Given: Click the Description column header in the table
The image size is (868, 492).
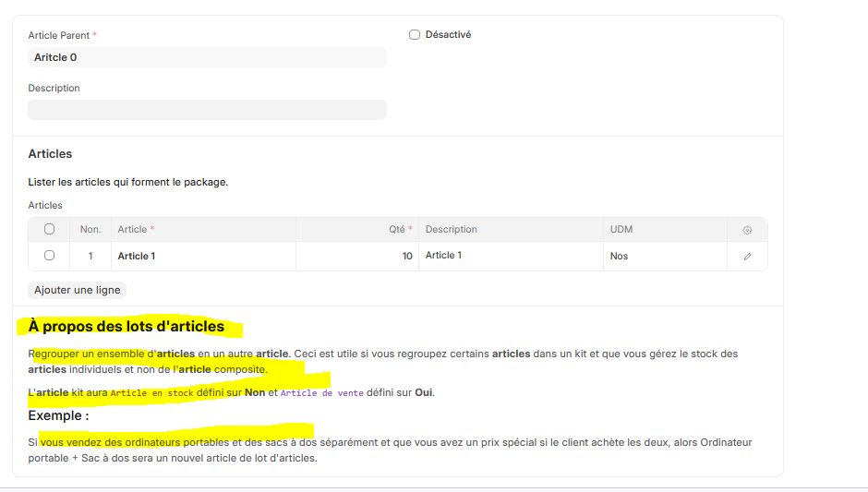Looking at the screenshot, I should 451,230.
